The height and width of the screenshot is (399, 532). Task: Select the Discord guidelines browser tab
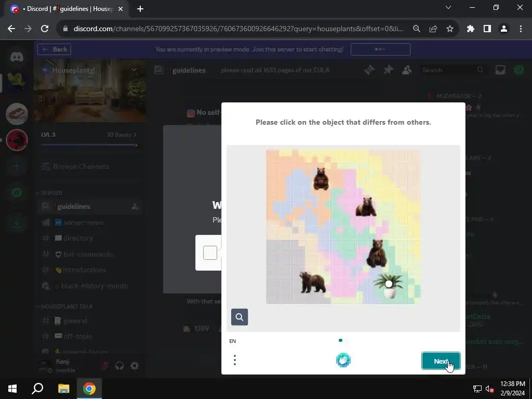pos(66,9)
